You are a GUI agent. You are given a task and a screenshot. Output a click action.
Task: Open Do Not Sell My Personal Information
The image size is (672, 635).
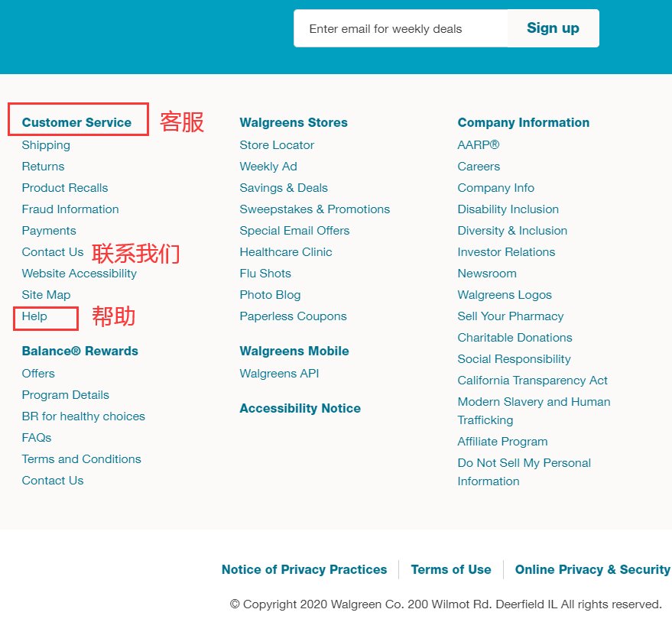[524, 472]
